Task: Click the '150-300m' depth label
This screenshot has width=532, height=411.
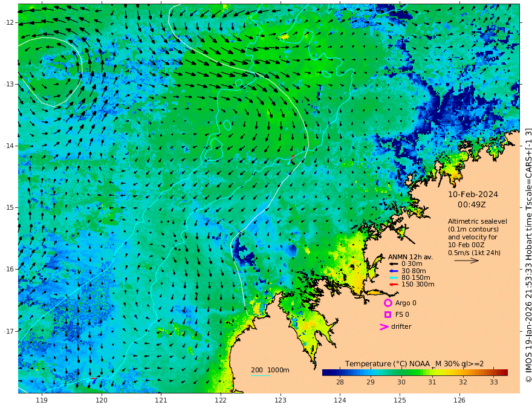Action: point(418,285)
